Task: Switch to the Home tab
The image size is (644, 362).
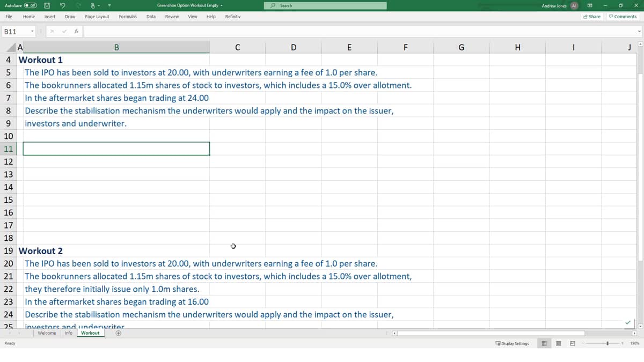Action: 29,17
